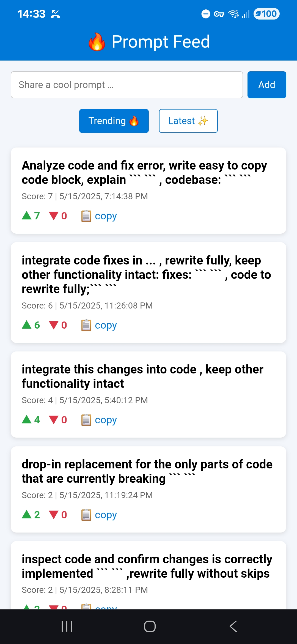Tap the Android home navigation button
Screen dimensions: 297x644
click(150, 626)
